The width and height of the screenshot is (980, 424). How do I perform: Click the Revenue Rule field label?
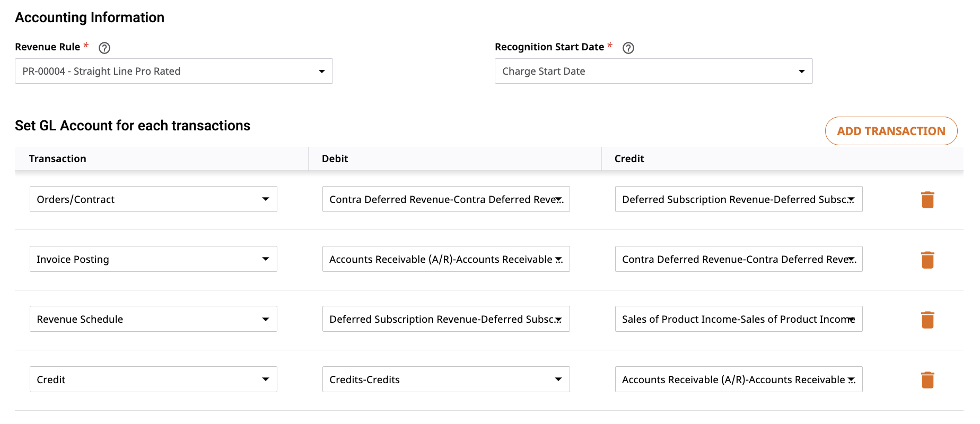click(48, 47)
